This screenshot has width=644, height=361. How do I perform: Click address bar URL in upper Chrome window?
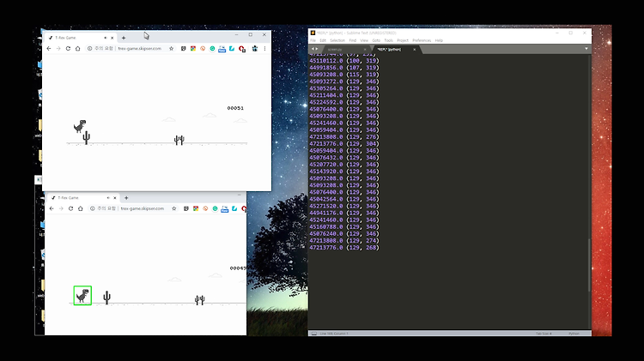coord(140,48)
